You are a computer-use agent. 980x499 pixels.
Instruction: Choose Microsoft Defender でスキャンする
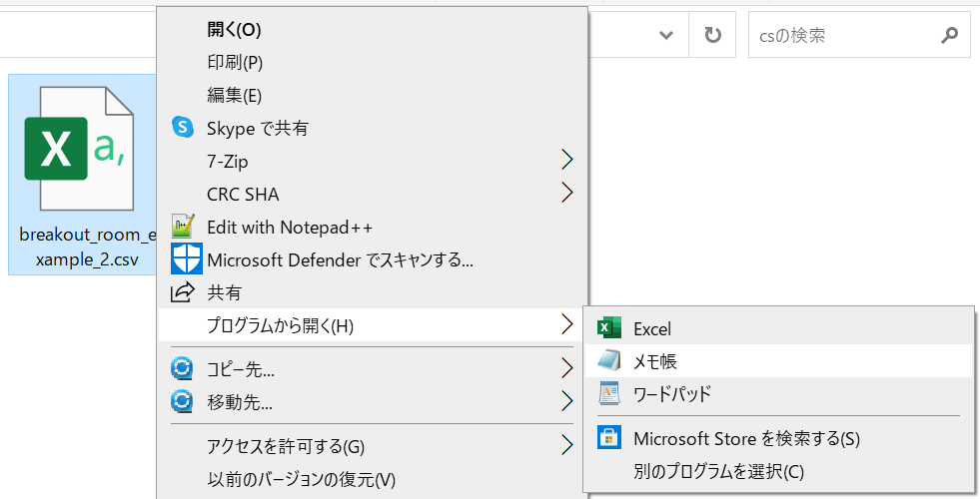click(373, 259)
